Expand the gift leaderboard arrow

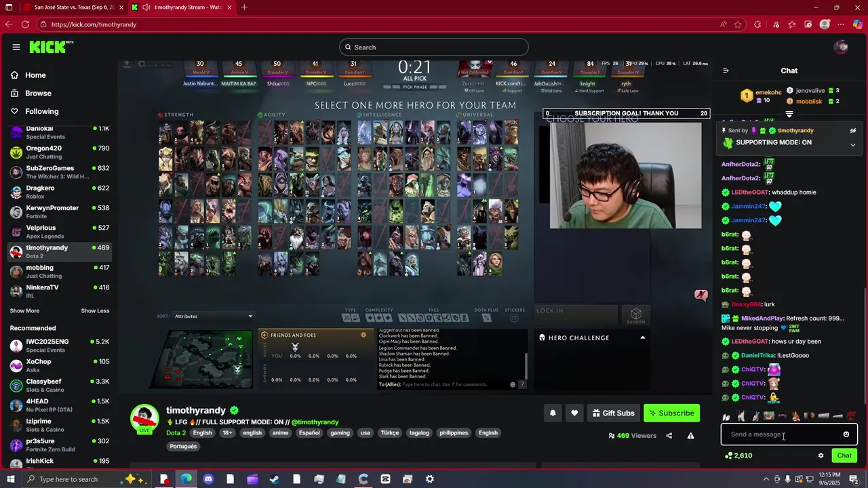tap(789, 114)
